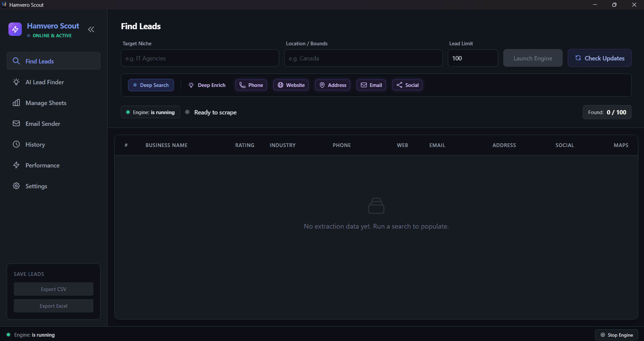
Task: Open the Find Leads page in the sidebar
Action: tap(53, 61)
